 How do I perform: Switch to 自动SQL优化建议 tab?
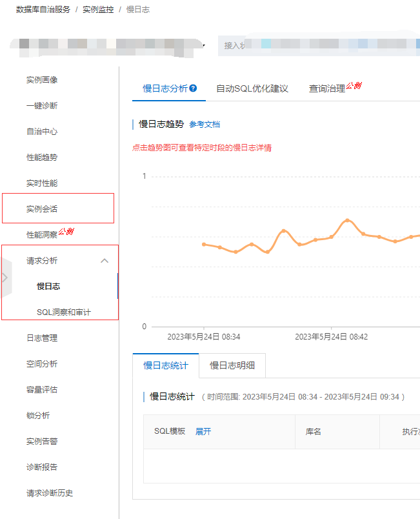(252, 88)
